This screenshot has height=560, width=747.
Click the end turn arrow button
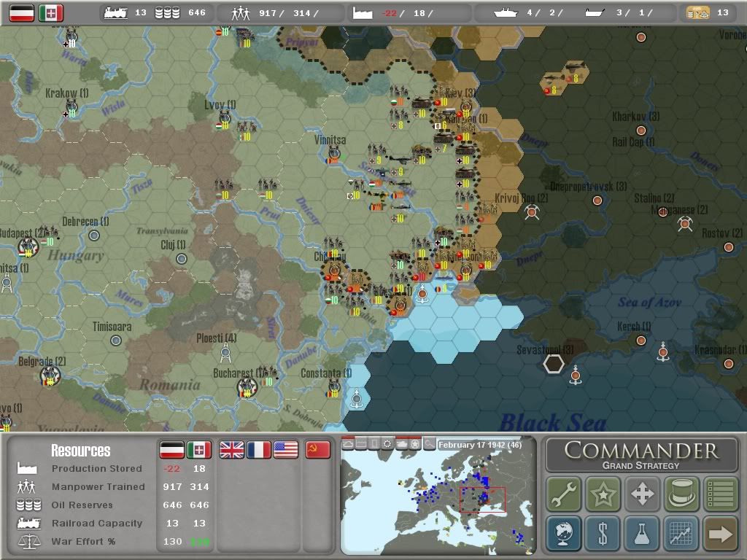tap(720, 533)
